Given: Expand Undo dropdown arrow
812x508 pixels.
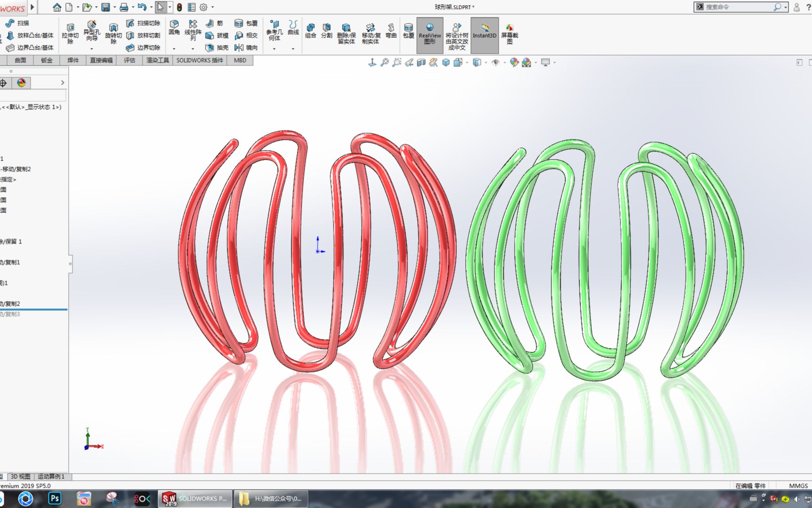Looking at the screenshot, I should click(151, 7).
